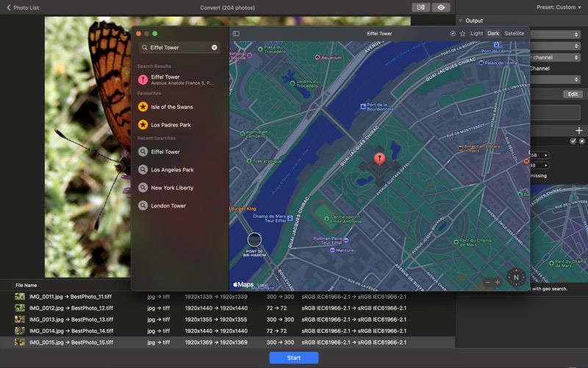
Task: Toggle the map sidebar icon
Action: pyautogui.click(x=236, y=33)
